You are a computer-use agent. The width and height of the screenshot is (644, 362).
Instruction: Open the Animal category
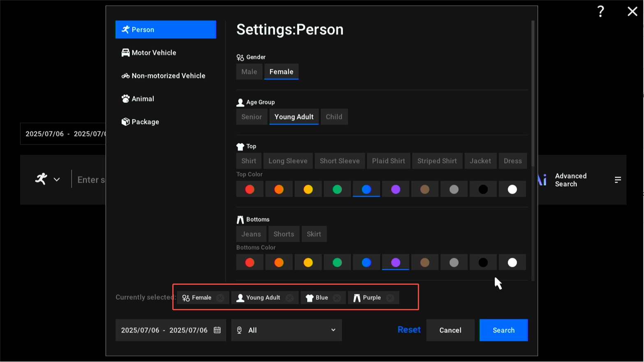pos(166,99)
